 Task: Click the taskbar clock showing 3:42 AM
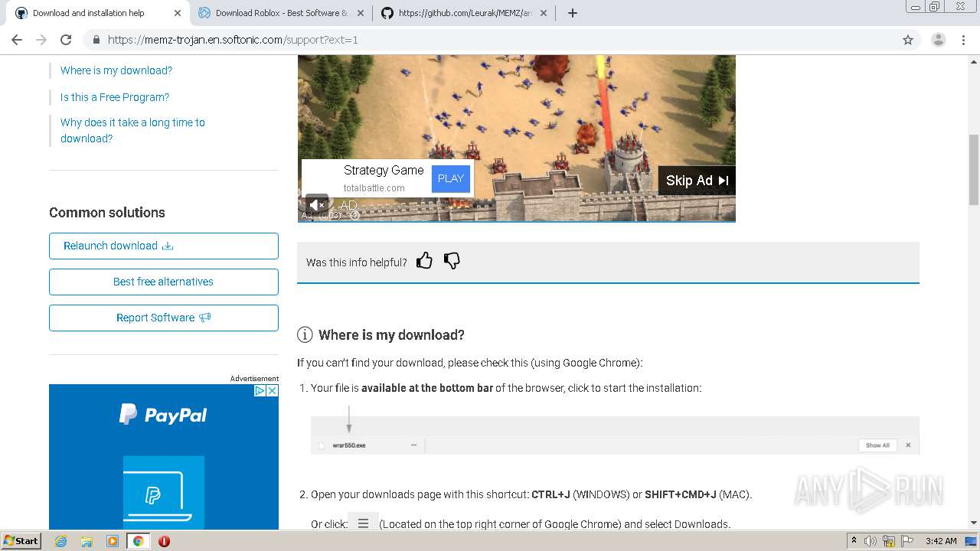[941, 541]
